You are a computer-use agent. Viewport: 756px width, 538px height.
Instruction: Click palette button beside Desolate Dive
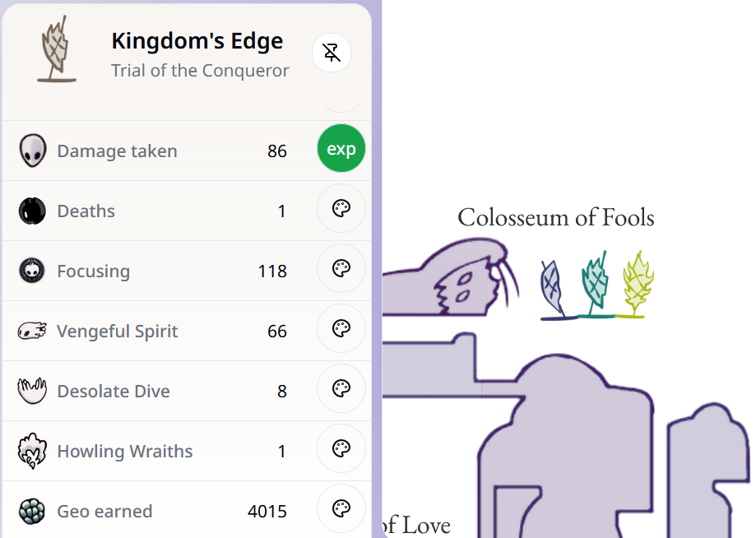pyautogui.click(x=341, y=389)
